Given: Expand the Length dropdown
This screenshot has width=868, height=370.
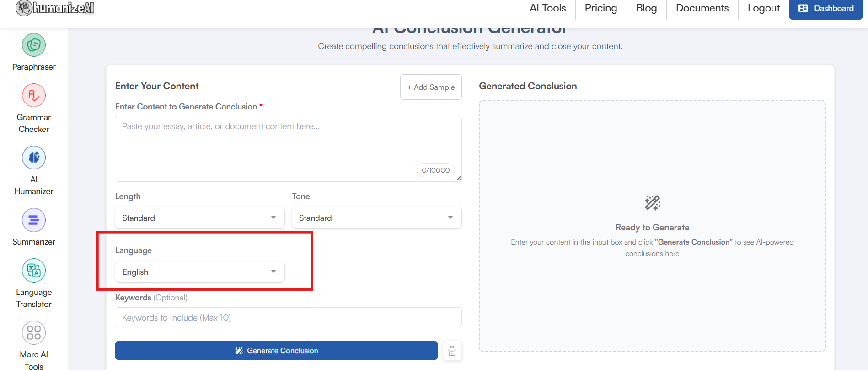Looking at the screenshot, I should tap(199, 218).
